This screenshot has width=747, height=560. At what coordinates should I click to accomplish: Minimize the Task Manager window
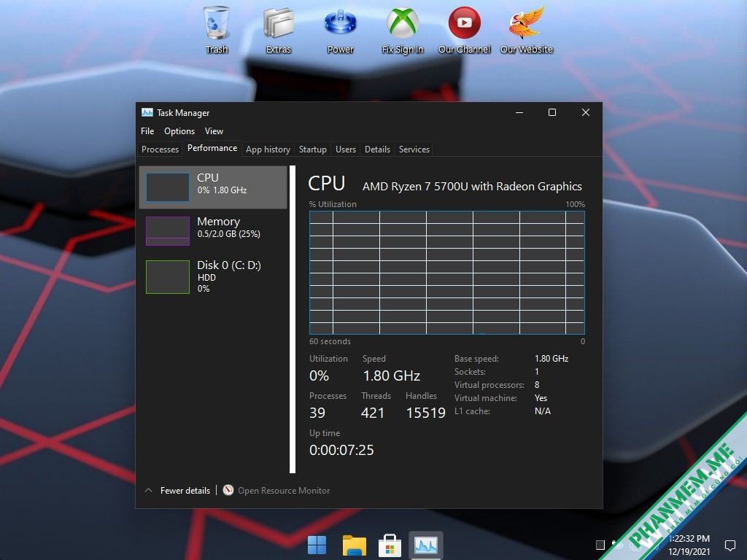point(519,112)
